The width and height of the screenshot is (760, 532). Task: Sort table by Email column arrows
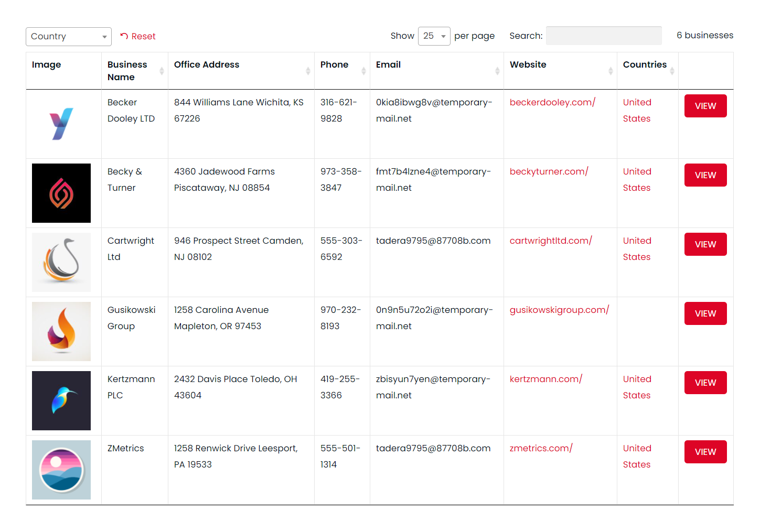497,71
